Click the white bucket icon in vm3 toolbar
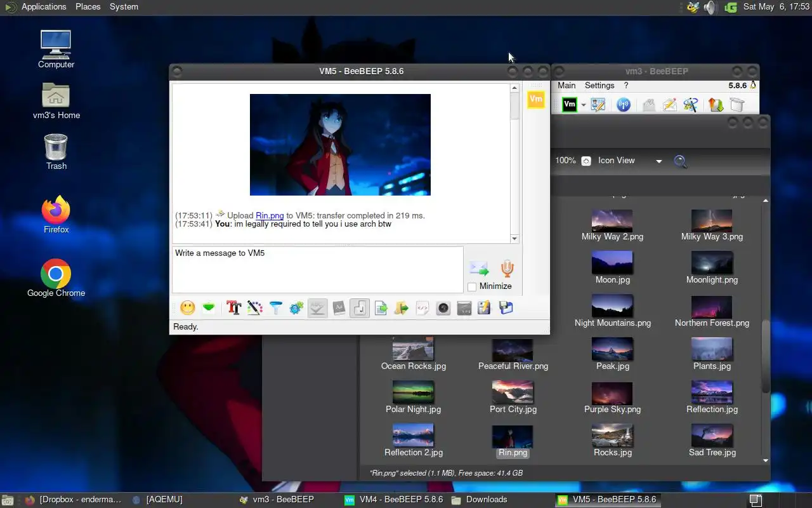This screenshot has height=508, width=812. 737,105
